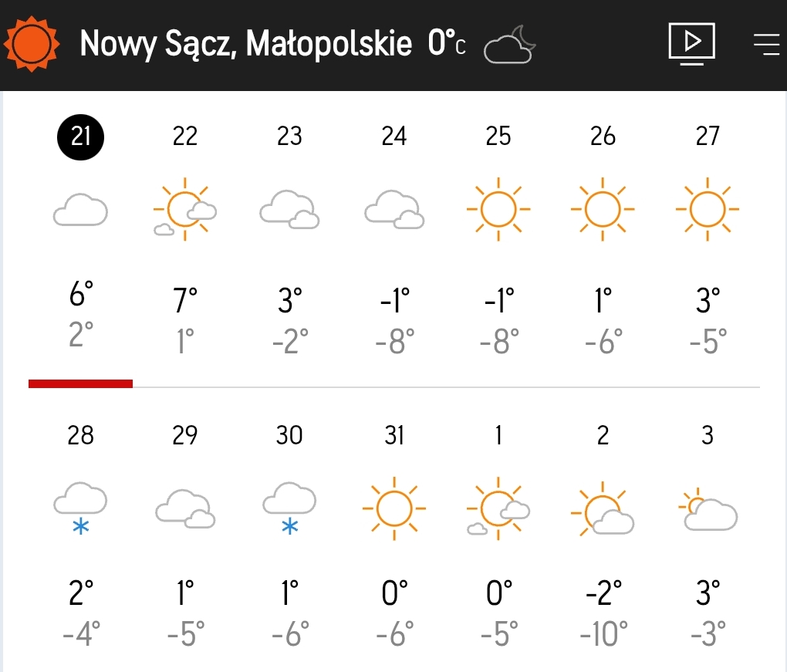This screenshot has height=672, width=787.
Task: Select day 21 in the forecast
Action: point(80,137)
